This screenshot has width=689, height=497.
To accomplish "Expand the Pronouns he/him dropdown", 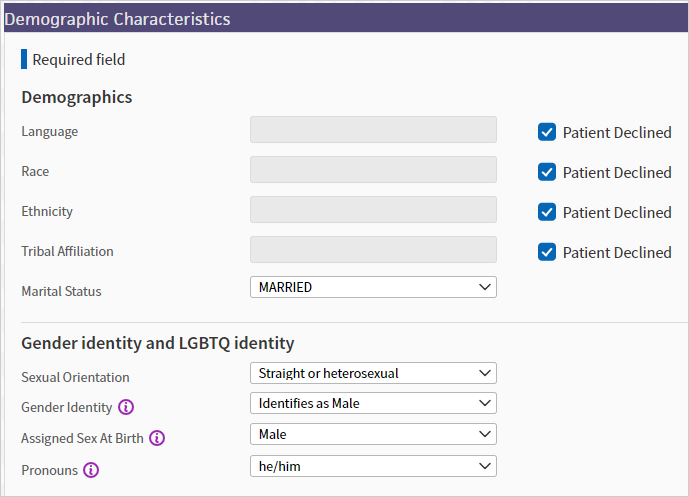I will click(x=372, y=466).
